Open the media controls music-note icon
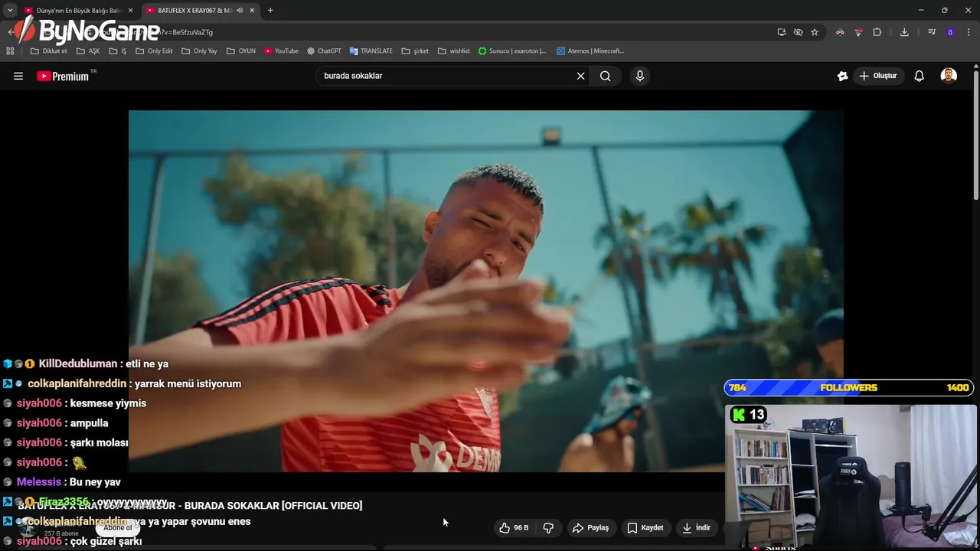Image resolution: width=980 pixels, height=551 pixels. [x=932, y=32]
